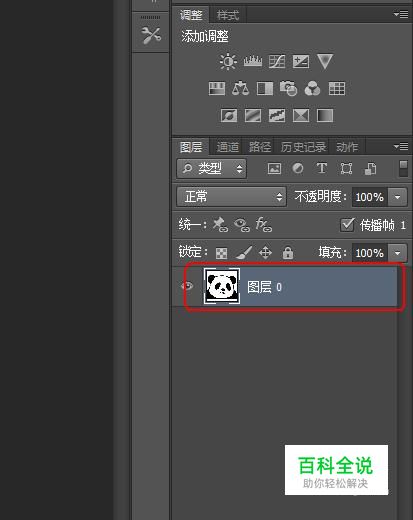The image size is (413, 520).
Task: Open the fill slider arrow
Action: [x=397, y=253]
